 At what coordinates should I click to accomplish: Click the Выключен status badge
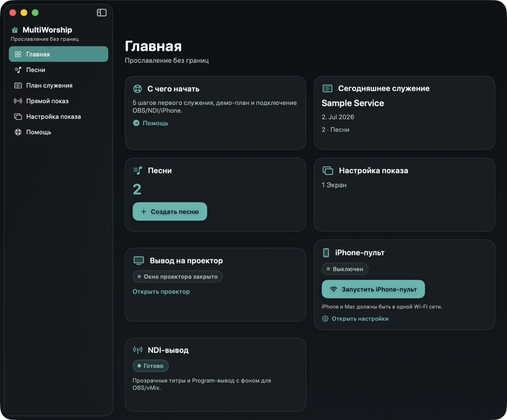345,269
